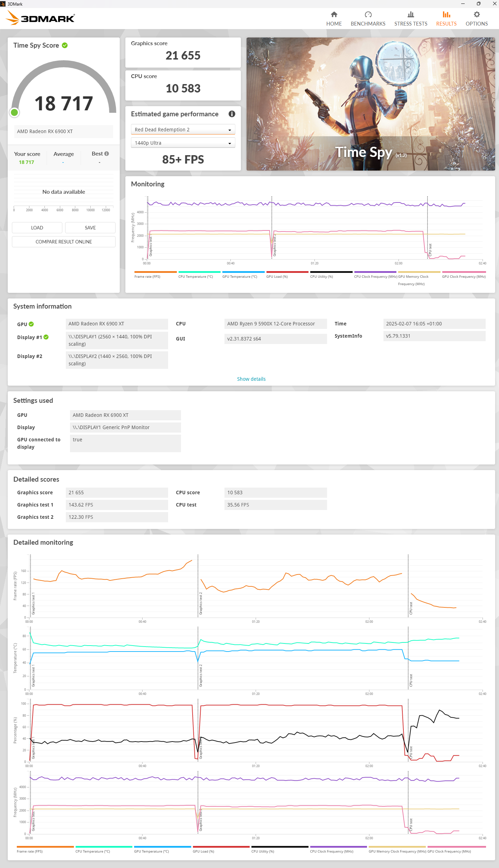
Task: Toggle Frame rate (FPS) legend in Monitoring chart
Action: point(155,274)
